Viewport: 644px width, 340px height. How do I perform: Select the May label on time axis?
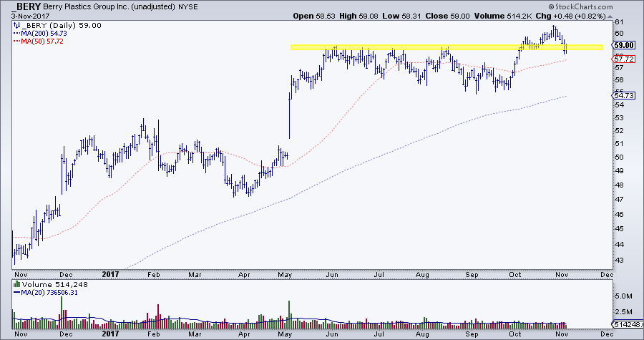(x=286, y=273)
